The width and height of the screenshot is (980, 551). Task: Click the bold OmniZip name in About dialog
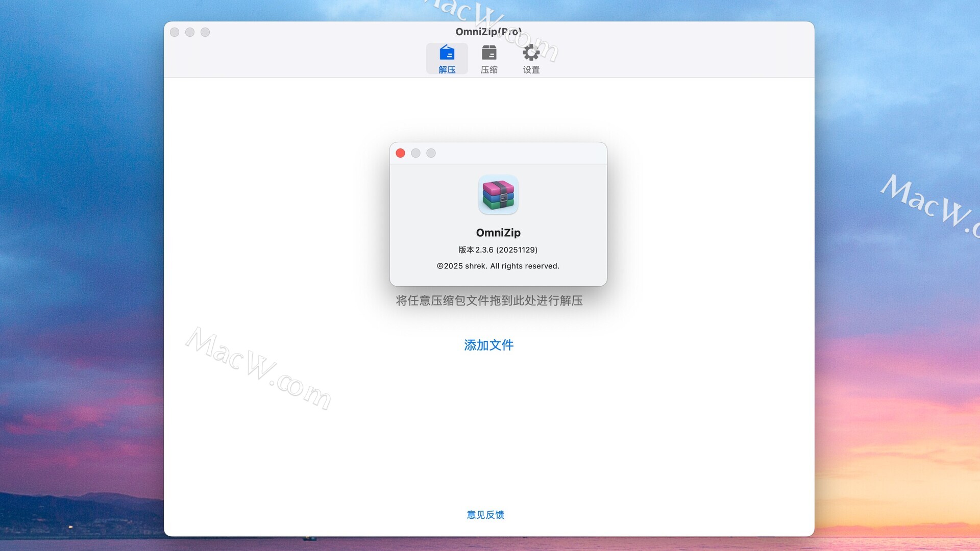(498, 233)
